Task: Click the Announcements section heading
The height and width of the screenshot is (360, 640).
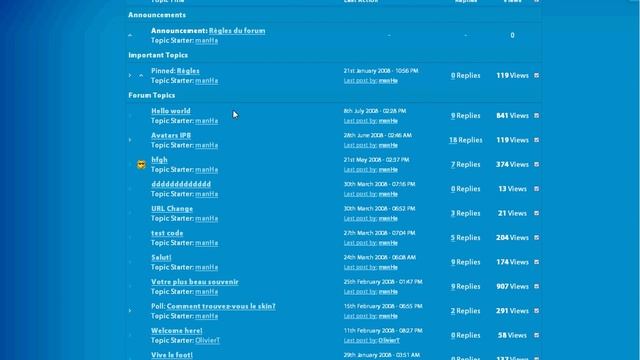Action: [x=157, y=15]
